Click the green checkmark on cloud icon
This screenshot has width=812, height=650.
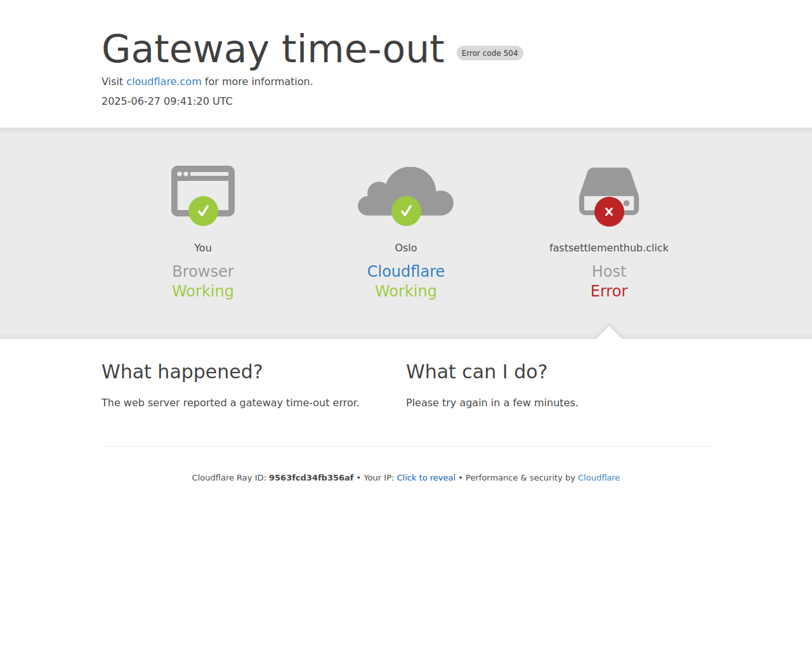pos(406,211)
